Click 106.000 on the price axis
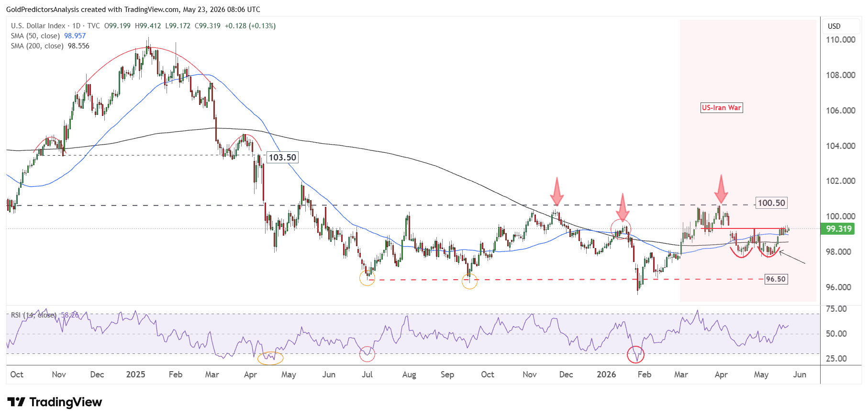 (840, 111)
